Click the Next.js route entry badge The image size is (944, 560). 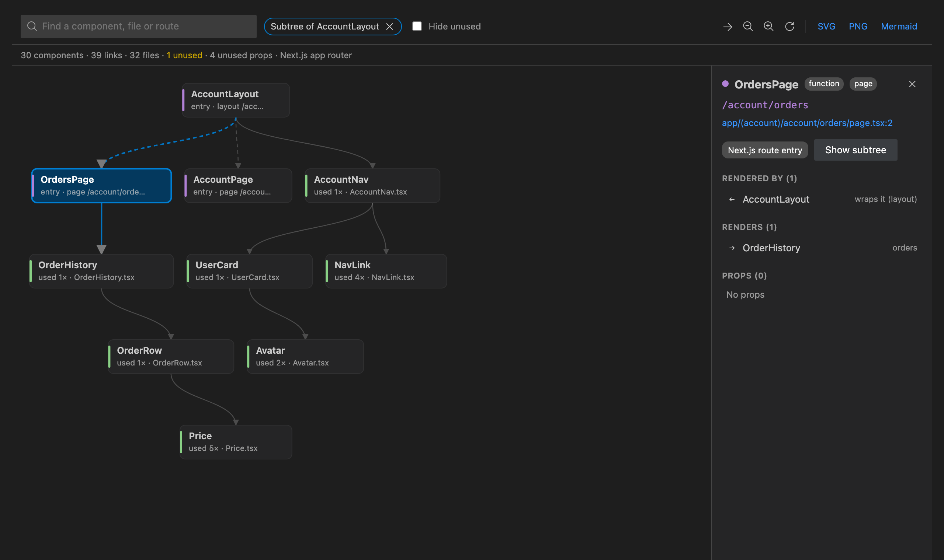[x=765, y=150]
